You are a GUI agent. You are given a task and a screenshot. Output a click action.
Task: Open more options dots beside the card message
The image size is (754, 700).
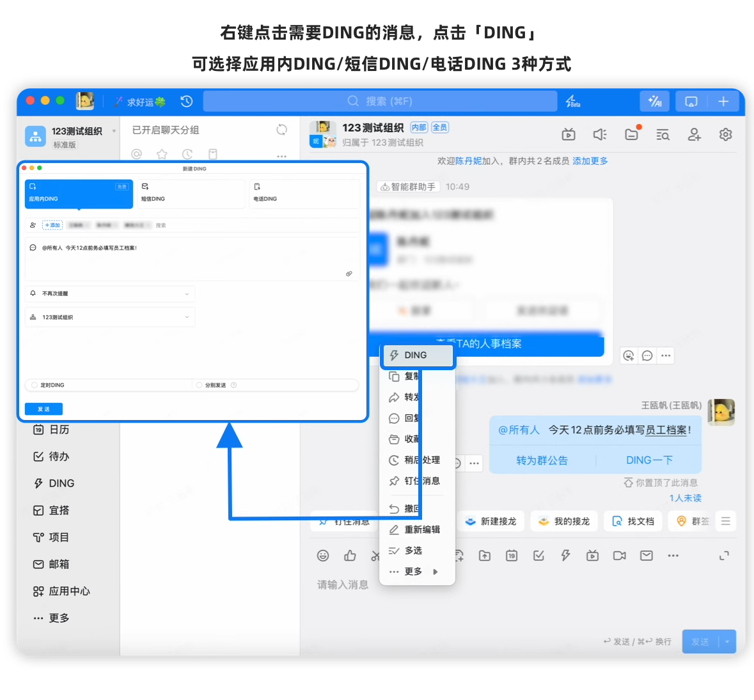(x=666, y=356)
